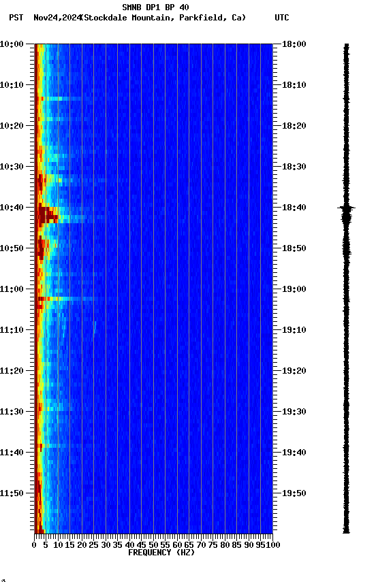Click the dark red spectrogram burst at 10:40

[47, 214]
